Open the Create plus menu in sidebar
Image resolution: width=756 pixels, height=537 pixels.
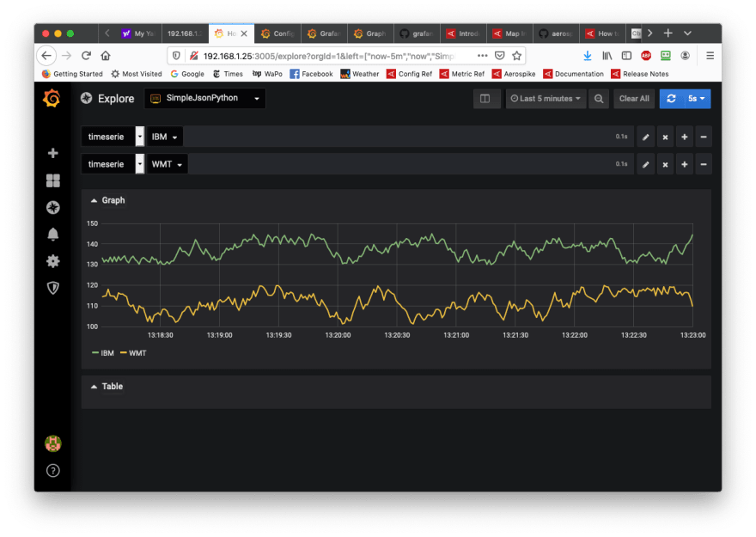(53, 153)
